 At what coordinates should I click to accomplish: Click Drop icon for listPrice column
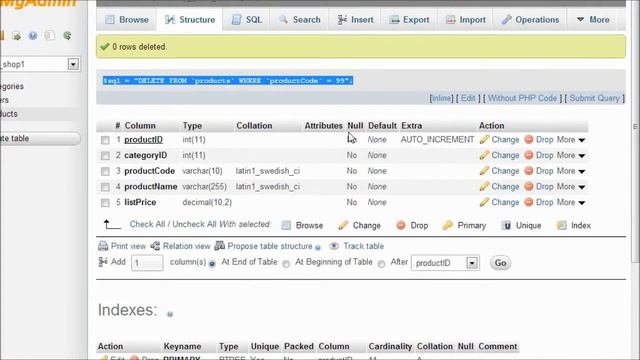pyautogui.click(x=529, y=202)
